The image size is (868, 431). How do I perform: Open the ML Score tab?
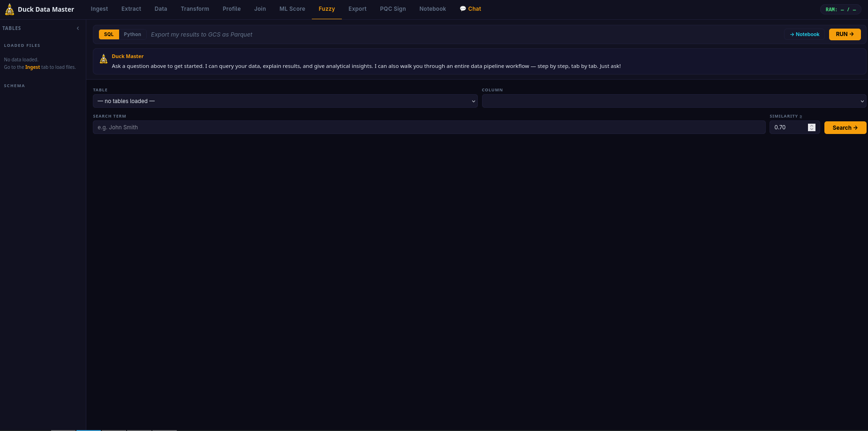tap(292, 9)
